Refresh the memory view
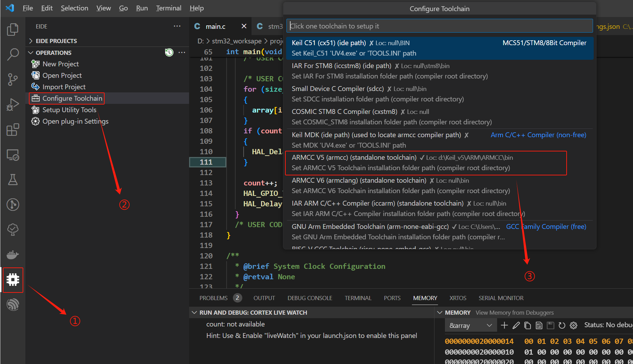The height and width of the screenshot is (364, 633). 562,325
